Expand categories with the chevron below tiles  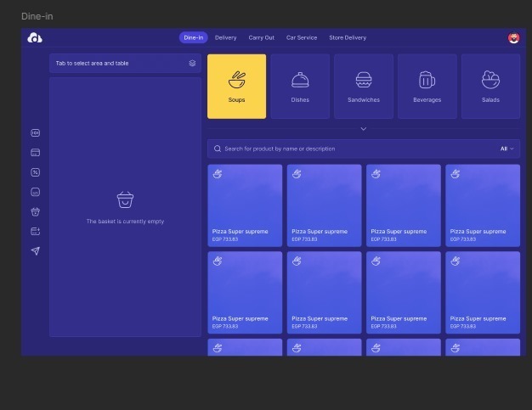[363, 129]
